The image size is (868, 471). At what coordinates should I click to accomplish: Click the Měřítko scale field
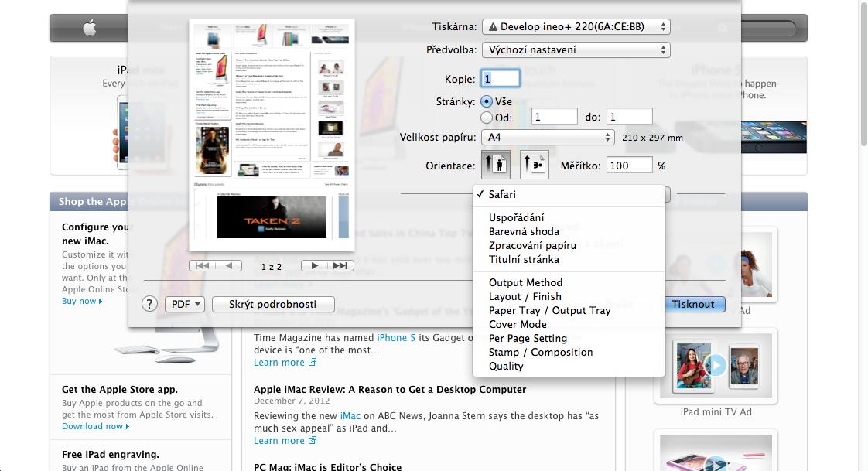pyautogui.click(x=630, y=166)
